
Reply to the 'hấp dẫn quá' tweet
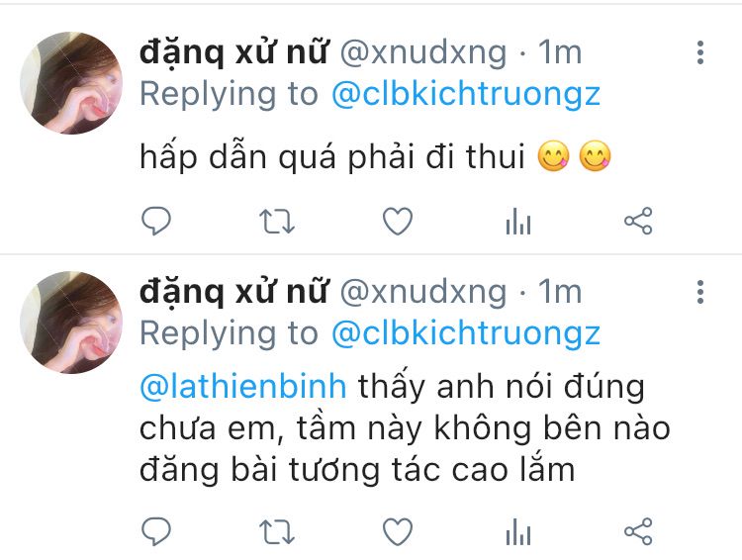coord(156,221)
